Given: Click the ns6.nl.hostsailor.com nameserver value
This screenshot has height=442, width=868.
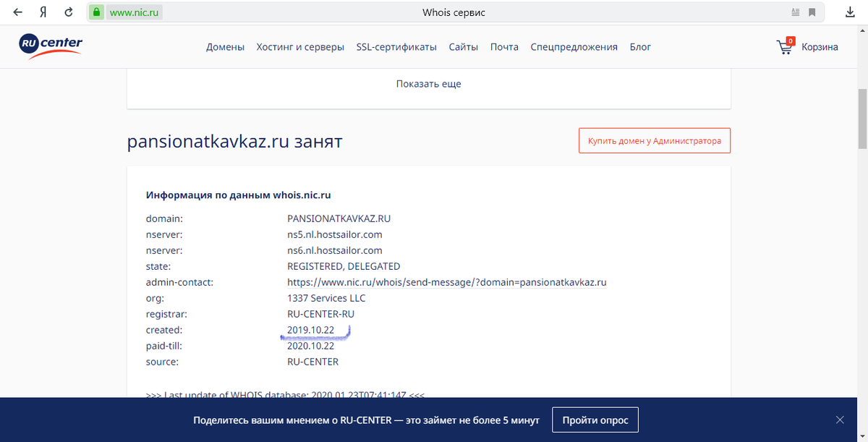Looking at the screenshot, I should pyautogui.click(x=334, y=250).
